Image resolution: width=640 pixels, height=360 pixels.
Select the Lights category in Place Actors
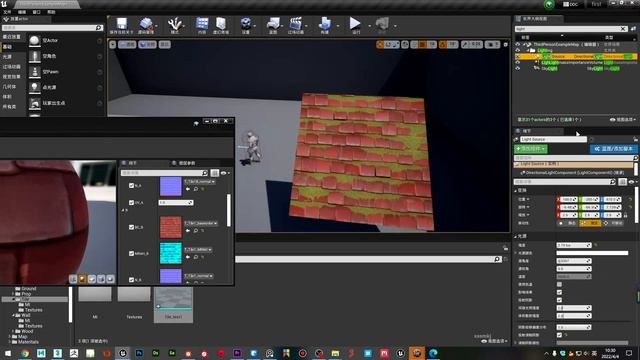(x=7, y=56)
